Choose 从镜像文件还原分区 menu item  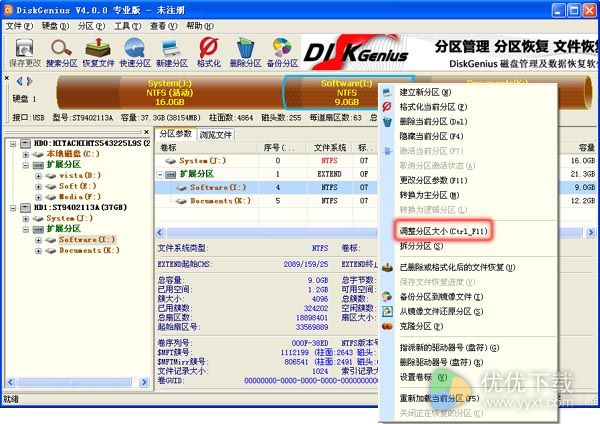click(x=468, y=311)
